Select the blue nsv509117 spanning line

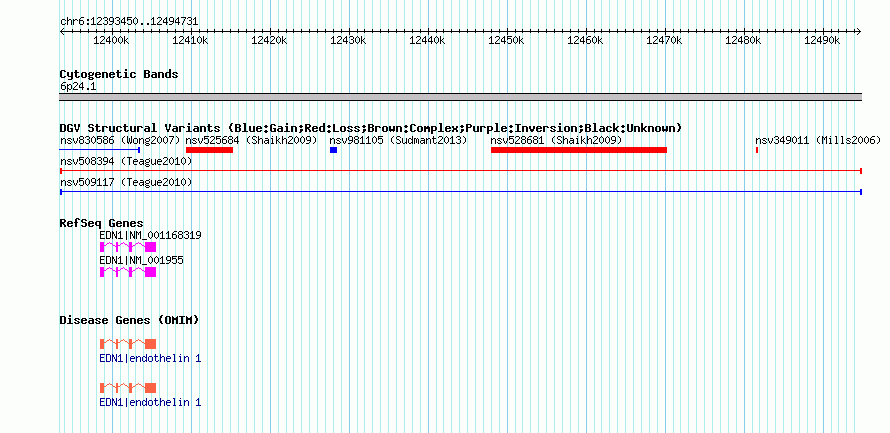(x=461, y=192)
